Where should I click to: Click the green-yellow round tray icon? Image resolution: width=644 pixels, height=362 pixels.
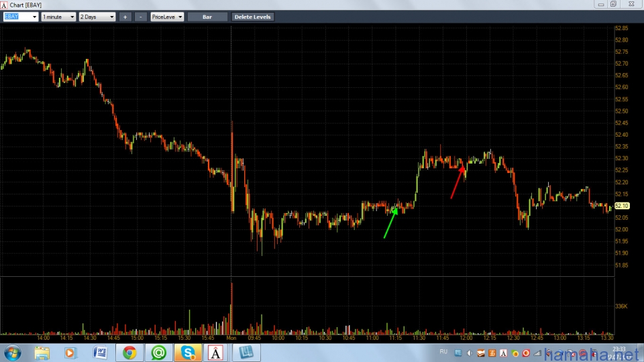(x=515, y=353)
